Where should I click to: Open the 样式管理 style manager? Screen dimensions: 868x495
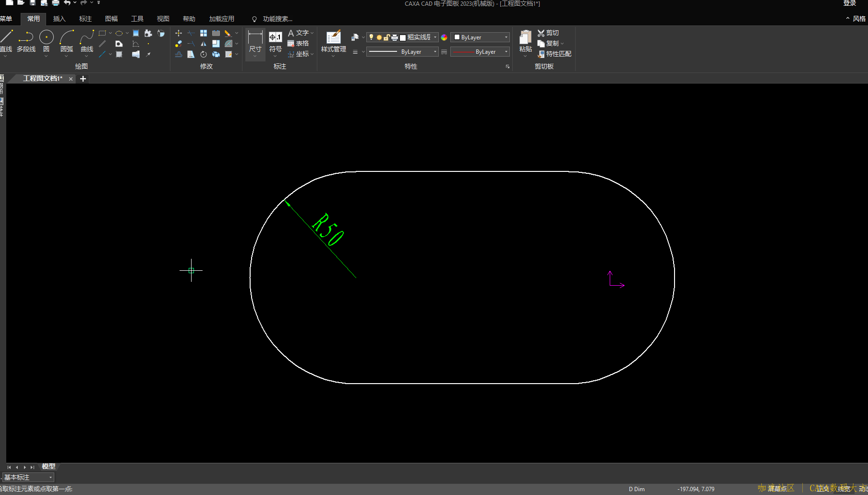[x=333, y=38]
